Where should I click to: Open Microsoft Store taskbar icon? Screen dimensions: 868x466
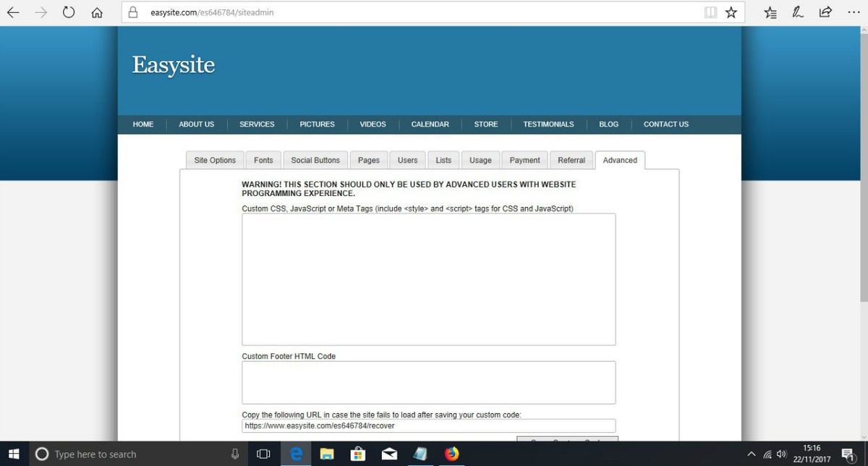[358, 454]
